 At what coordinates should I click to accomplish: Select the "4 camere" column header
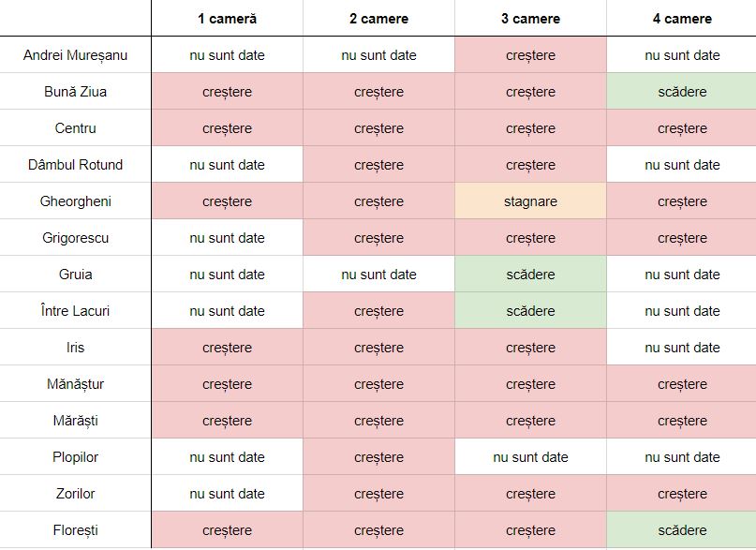pyautogui.click(x=682, y=19)
